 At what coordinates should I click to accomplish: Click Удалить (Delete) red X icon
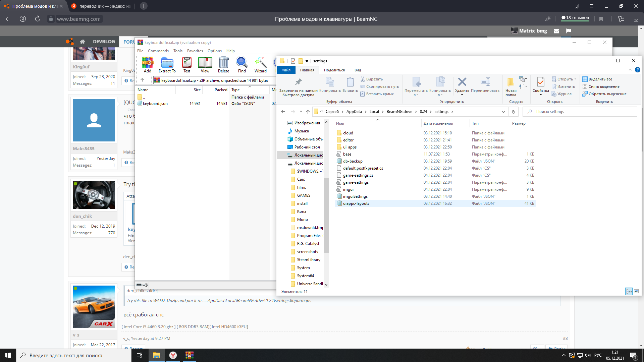coord(462,86)
